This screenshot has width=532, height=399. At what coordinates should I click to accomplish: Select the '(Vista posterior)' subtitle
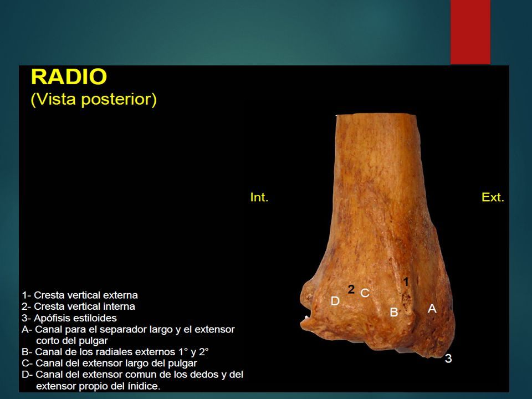click(x=94, y=99)
